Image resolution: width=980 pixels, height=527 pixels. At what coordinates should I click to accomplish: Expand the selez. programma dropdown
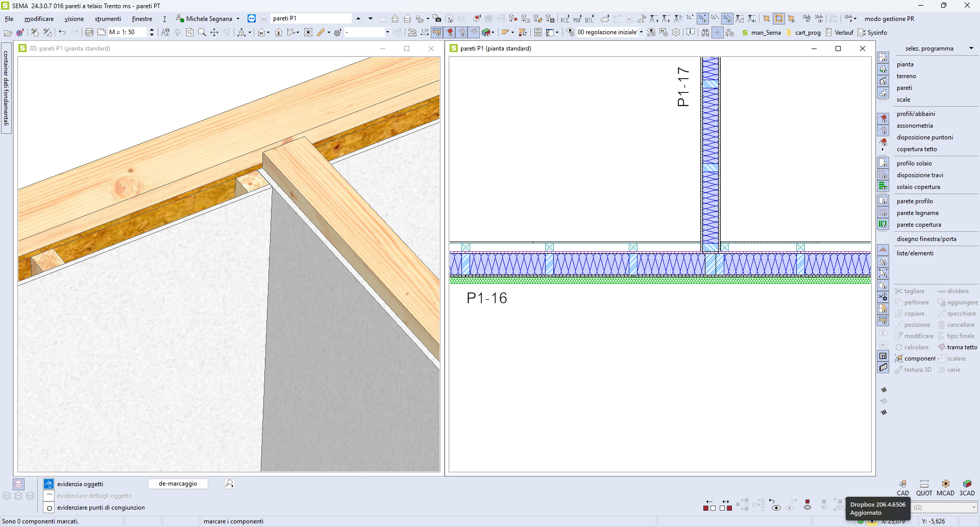[971, 49]
